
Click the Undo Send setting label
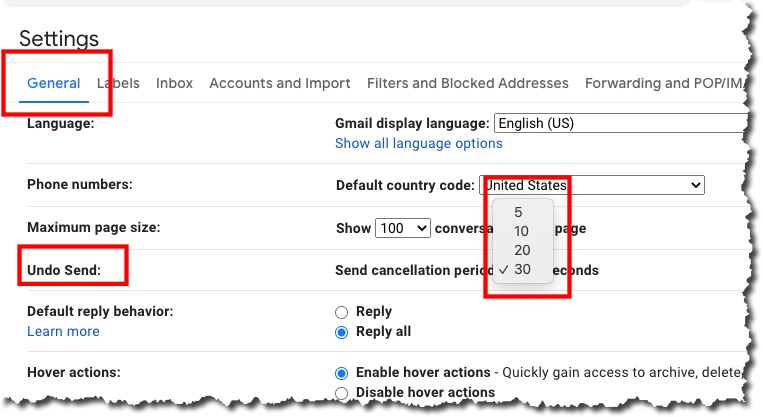coord(77,270)
